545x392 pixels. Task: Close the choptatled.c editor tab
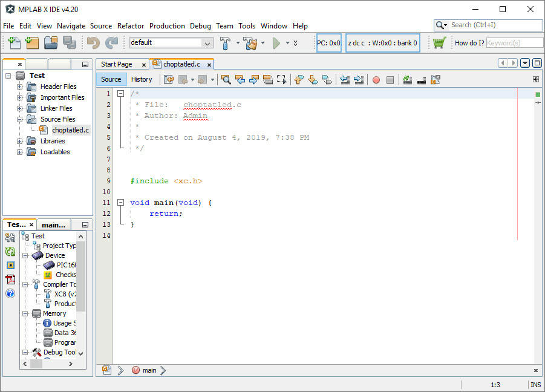tap(209, 65)
